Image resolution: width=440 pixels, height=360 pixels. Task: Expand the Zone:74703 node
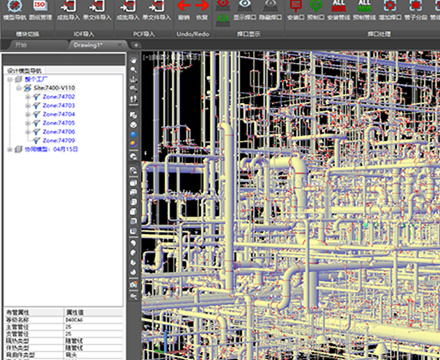point(28,106)
